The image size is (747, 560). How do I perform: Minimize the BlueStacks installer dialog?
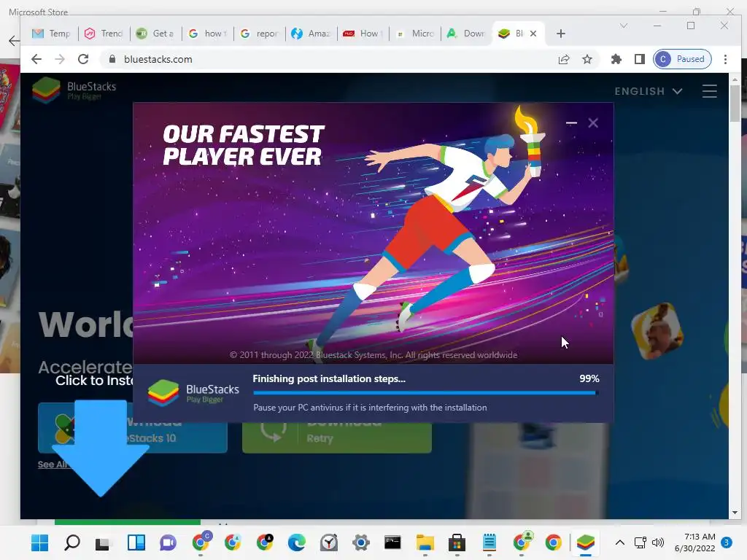point(571,122)
